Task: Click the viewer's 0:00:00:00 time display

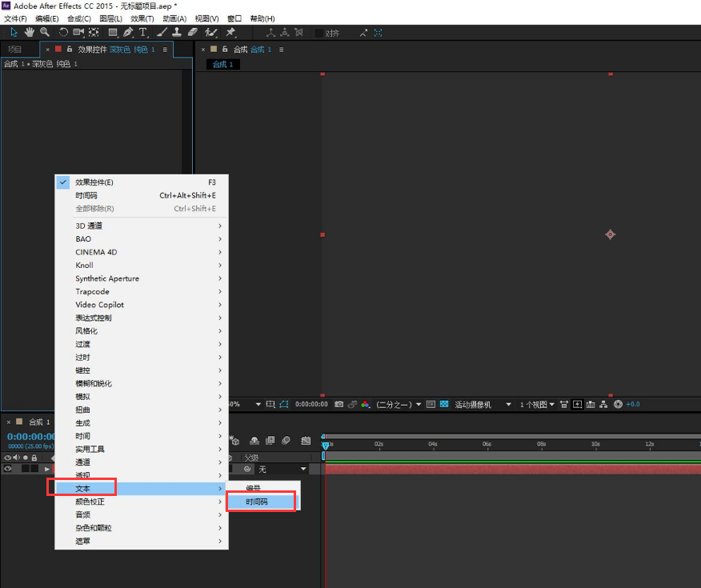Action: coord(311,404)
